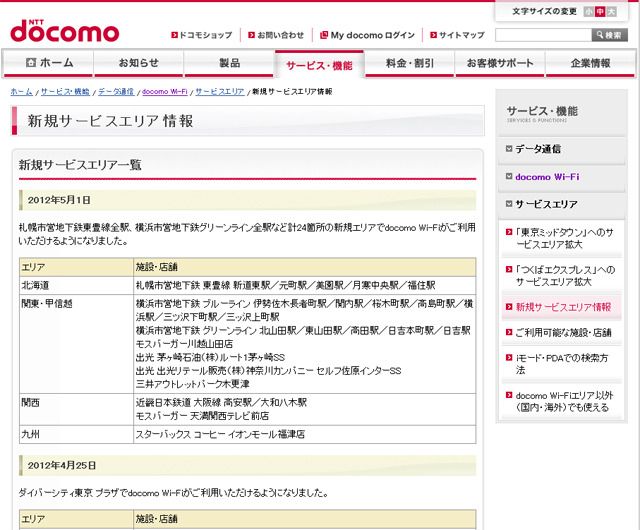Click arrow icon beside 新規サービスエリア情報
Screen dimensions: 640x530
pyautogui.click(x=509, y=307)
